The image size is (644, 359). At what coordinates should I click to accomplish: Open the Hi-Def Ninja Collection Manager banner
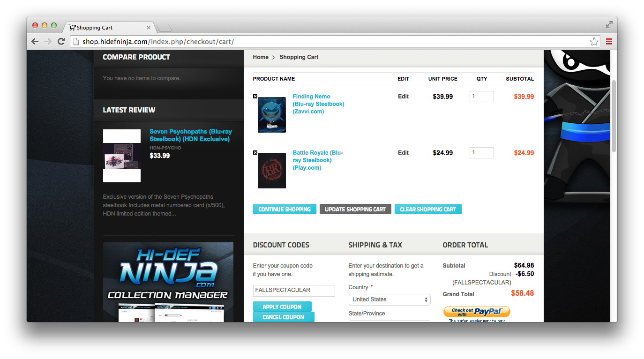tap(168, 282)
